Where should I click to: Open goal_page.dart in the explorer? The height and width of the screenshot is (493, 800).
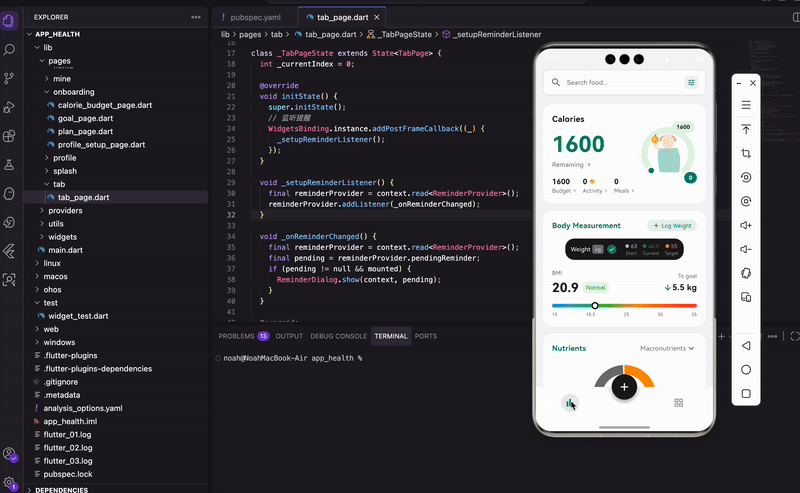coord(85,118)
